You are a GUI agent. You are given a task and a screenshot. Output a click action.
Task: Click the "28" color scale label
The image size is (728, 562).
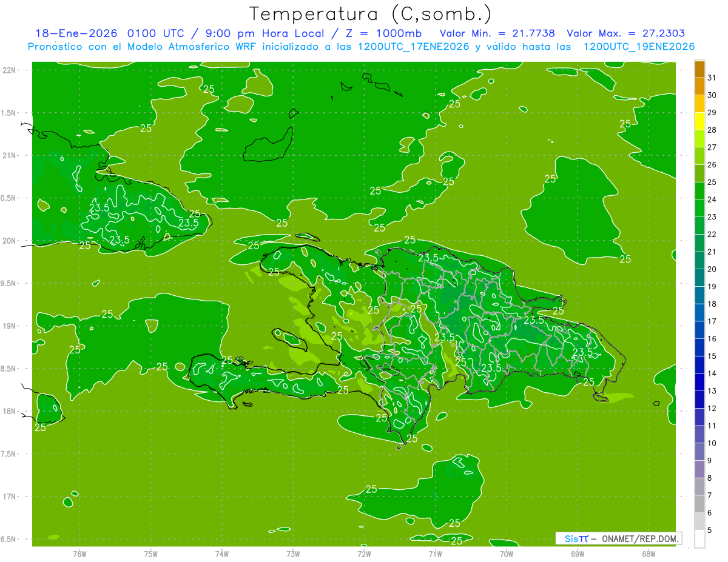pos(712,130)
